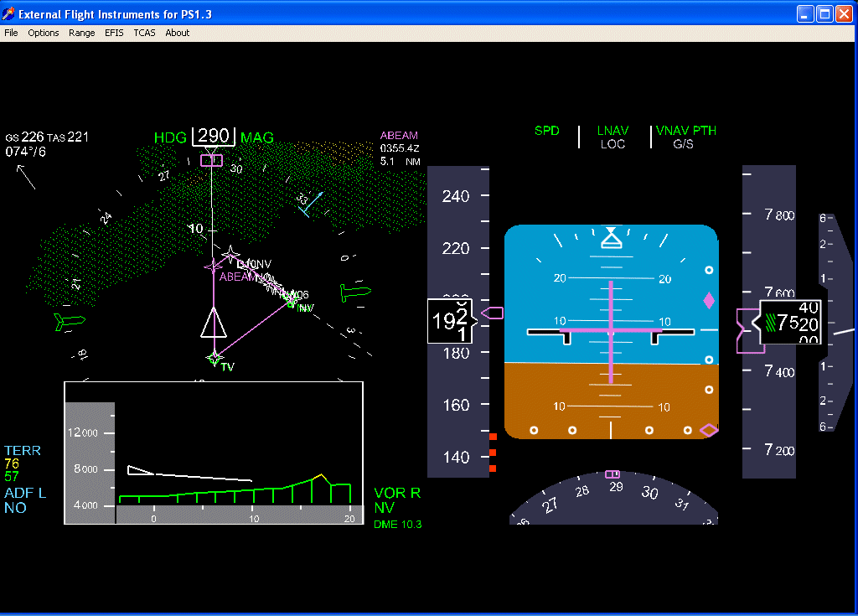Click the 290 heading readout box
This screenshot has height=616, width=858.
(214, 137)
